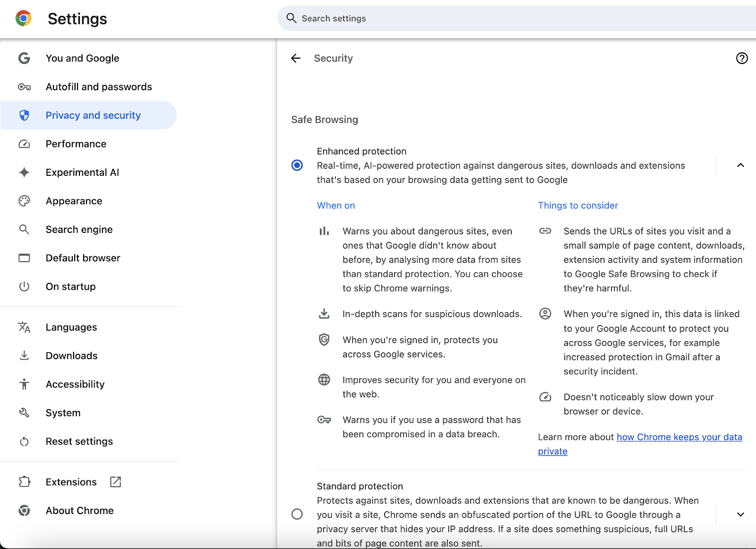Select the Standard protection radio button

pos(297,514)
